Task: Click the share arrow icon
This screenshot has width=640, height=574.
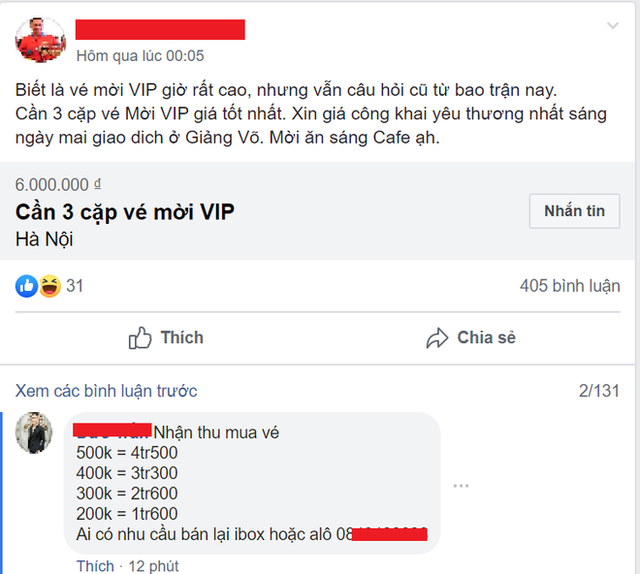Action: (x=437, y=338)
